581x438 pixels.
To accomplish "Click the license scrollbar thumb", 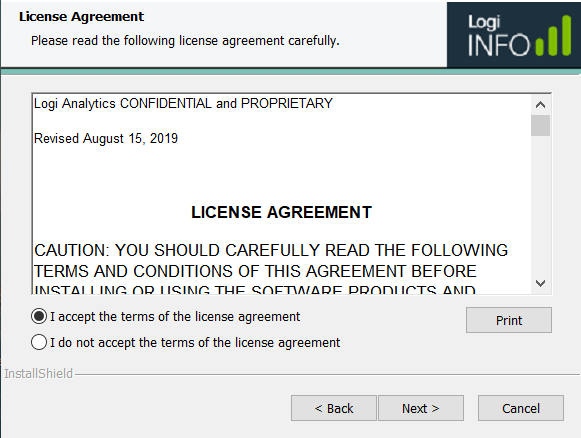I will click(x=540, y=126).
